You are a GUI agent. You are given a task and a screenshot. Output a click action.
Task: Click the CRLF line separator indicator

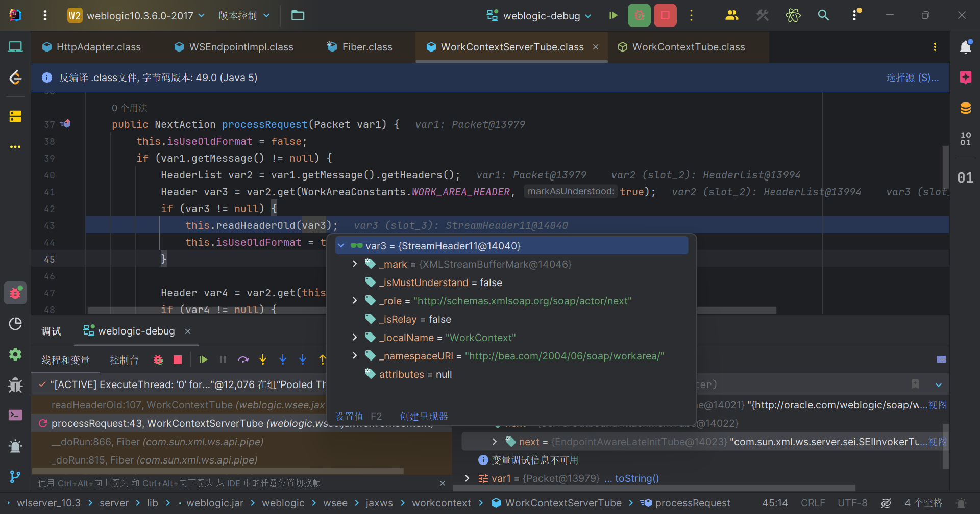(x=813, y=503)
